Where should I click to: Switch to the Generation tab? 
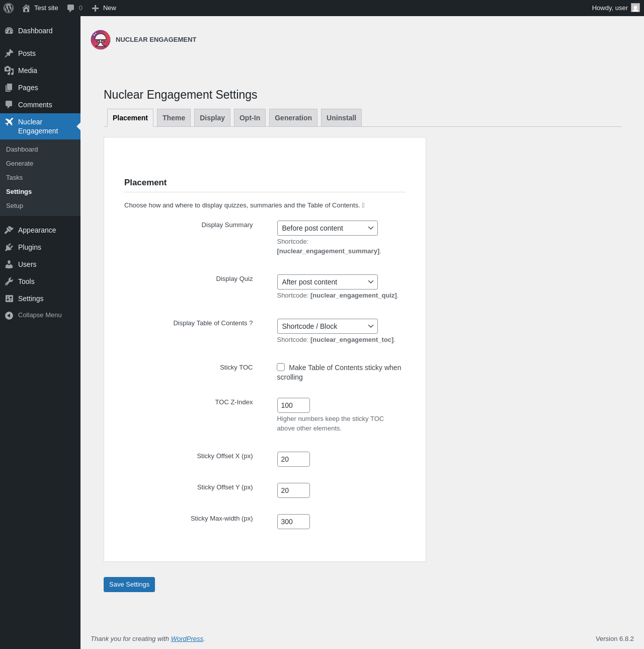293,118
